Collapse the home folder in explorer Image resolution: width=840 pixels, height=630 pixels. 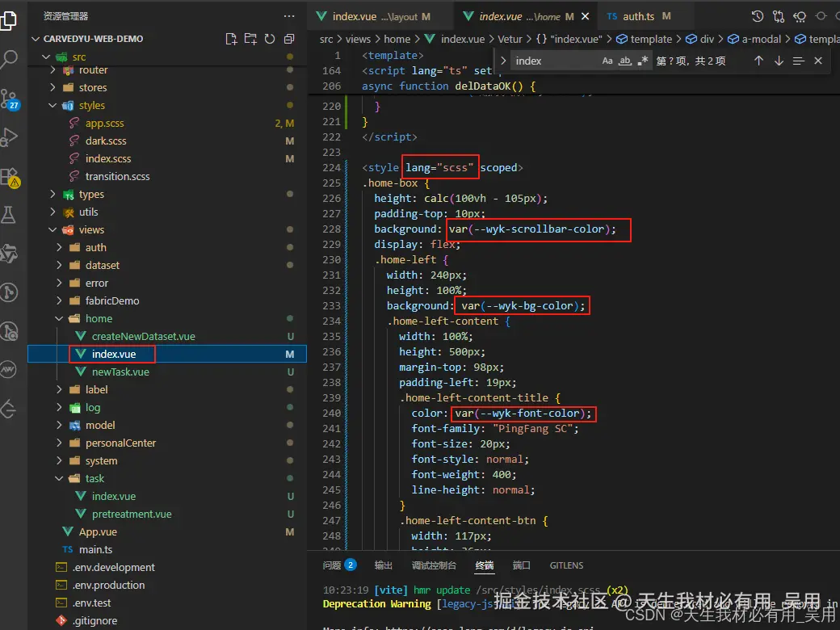pyautogui.click(x=58, y=318)
